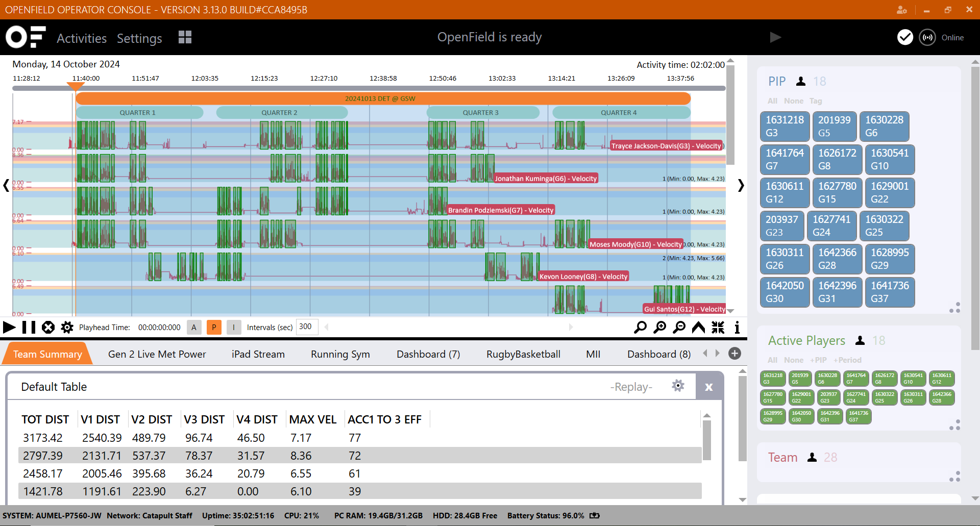Switch to Running Sym tab

pyautogui.click(x=340, y=354)
